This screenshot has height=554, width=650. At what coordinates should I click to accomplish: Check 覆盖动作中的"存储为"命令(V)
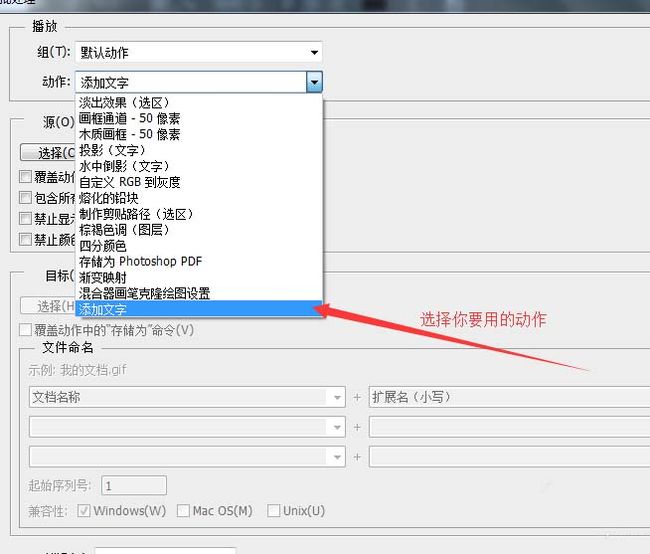25,330
